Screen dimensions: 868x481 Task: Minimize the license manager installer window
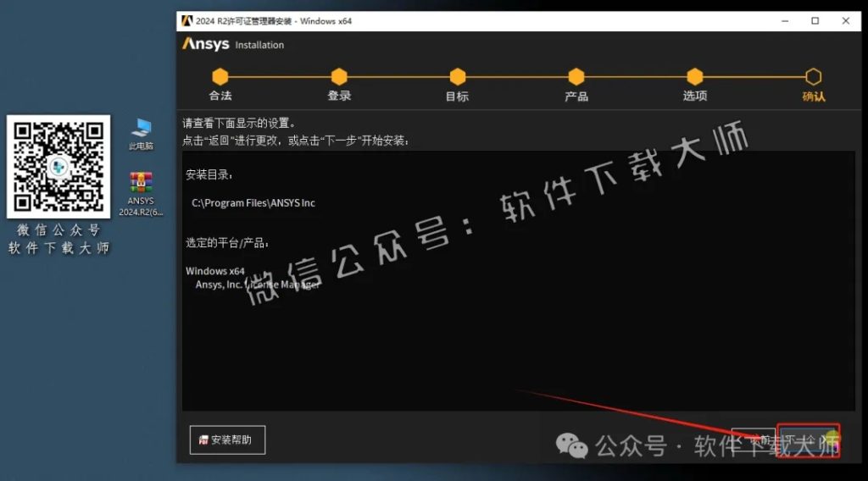click(x=785, y=21)
